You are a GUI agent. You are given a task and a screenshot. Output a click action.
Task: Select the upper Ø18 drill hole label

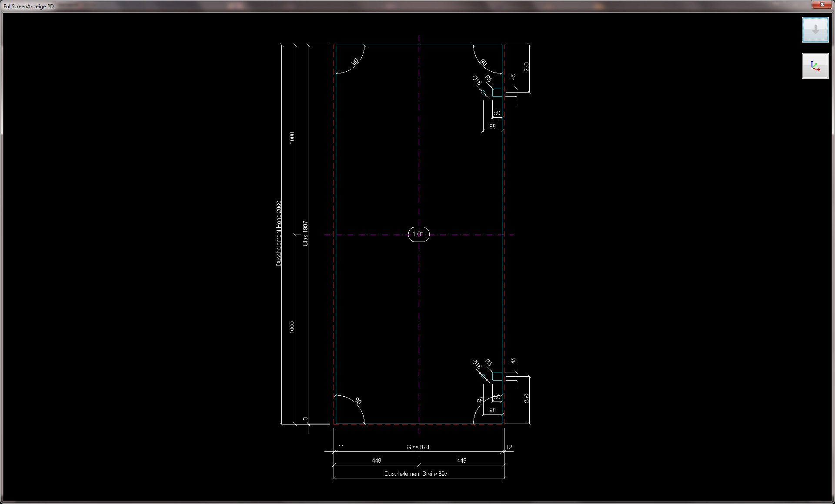click(477, 80)
